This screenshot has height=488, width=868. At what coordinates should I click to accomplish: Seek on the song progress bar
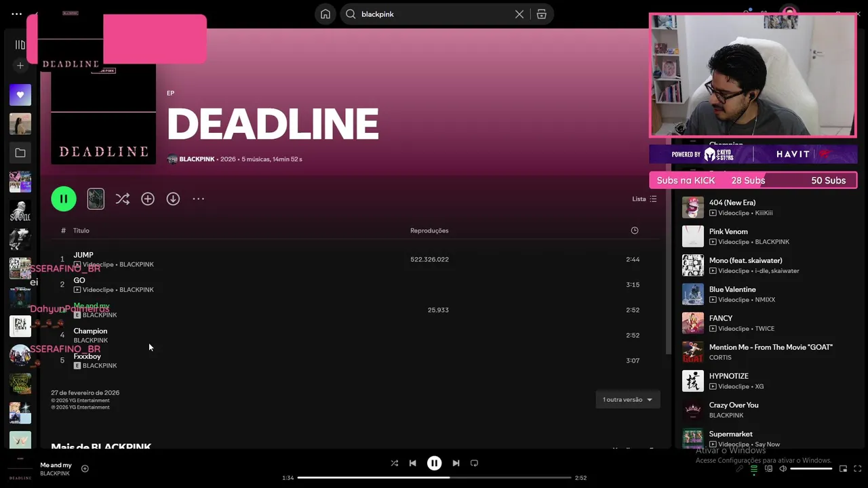(434, 478)
